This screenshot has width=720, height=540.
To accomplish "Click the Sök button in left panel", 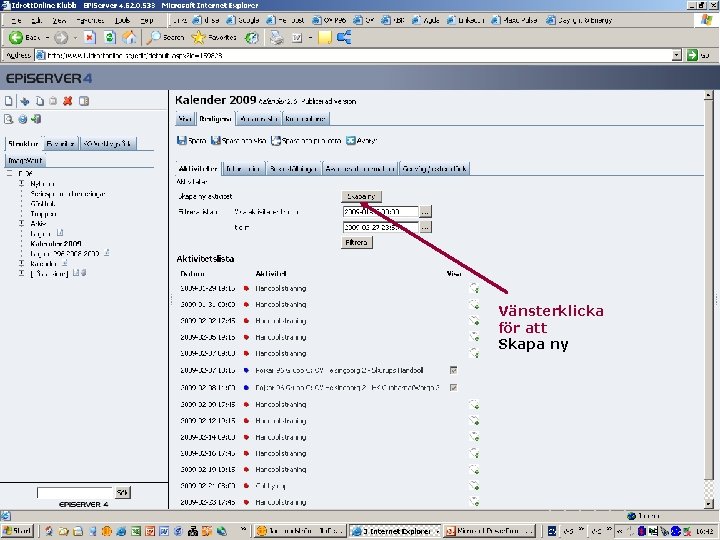I will coord(122,492).
